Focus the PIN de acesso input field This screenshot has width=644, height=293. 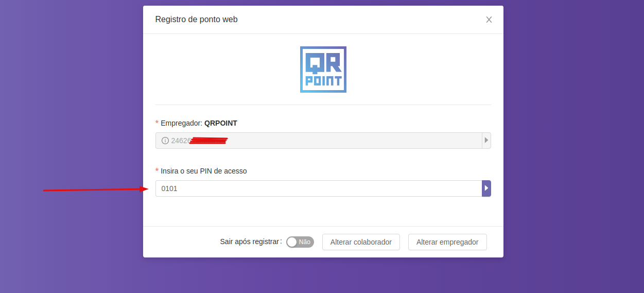click(318, 188)
